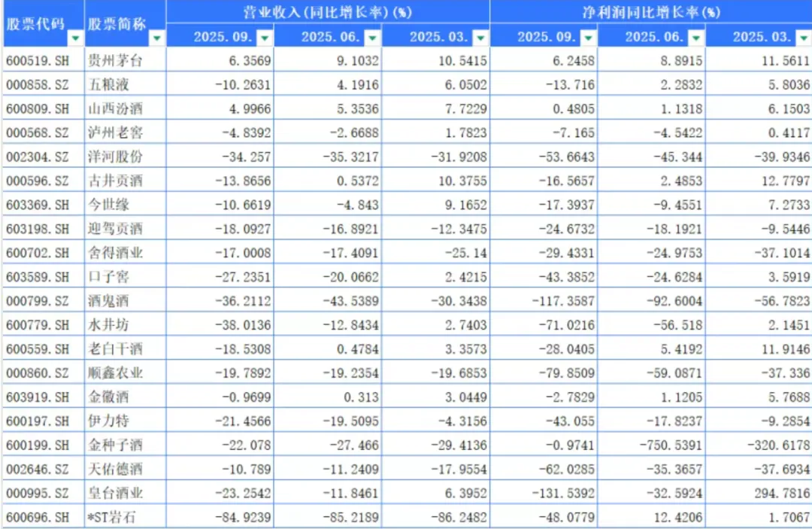Screen dimensions: 812x529
Task: Open 营业收入 2025.09 filter dropdown arrow
Action: pyautogui.click(x=265, y=38)
